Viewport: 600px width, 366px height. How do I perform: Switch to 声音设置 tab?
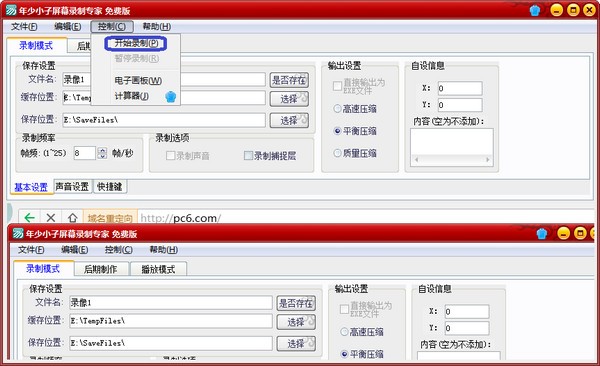[x=72, y=186]
